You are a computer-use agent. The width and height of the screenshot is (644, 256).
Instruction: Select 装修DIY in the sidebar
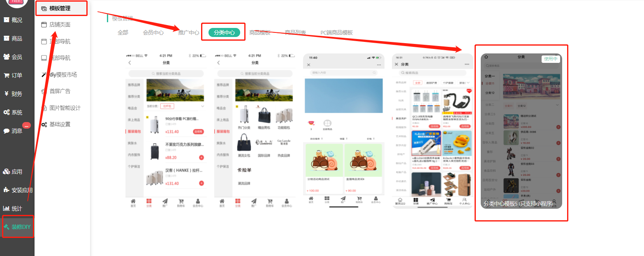point(17,227)
